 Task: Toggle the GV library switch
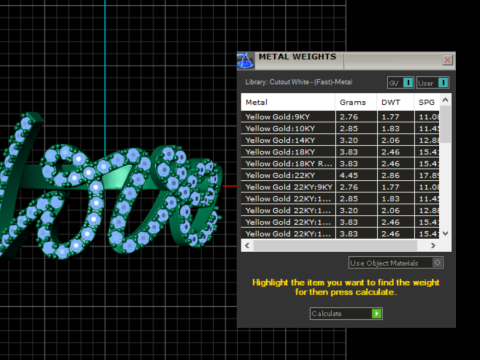pos(400,83)
